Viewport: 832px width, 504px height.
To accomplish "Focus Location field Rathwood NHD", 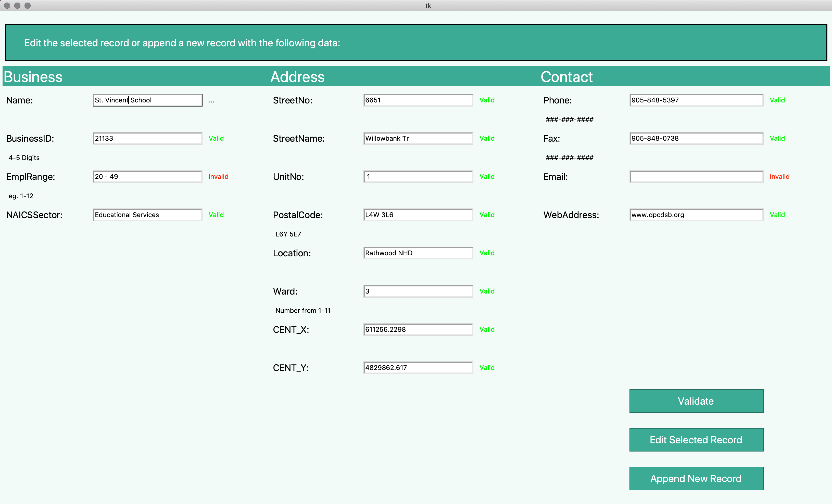I will (x=418, y=253).
